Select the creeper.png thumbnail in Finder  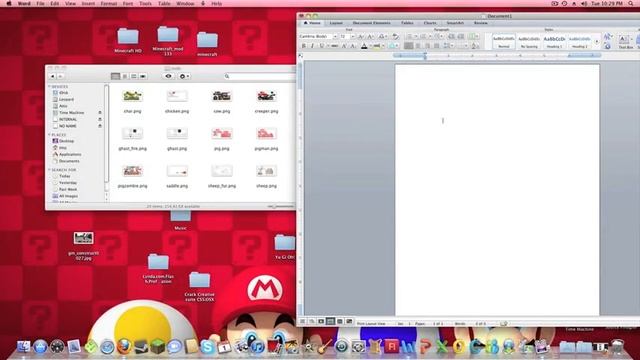coord(267,96)
